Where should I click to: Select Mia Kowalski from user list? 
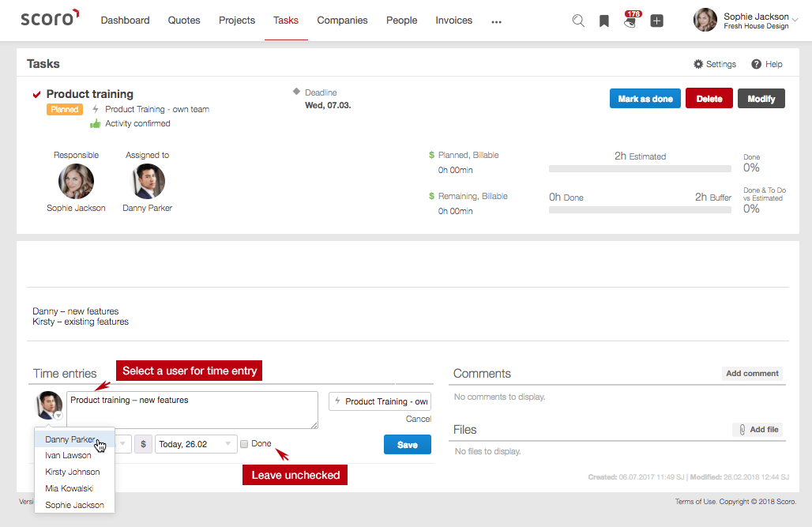point(74,488)
